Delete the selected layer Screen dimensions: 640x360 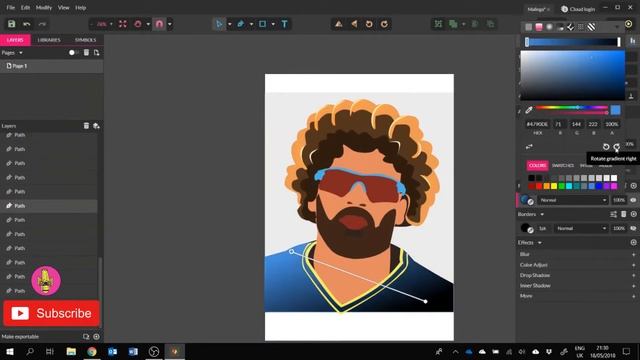click(86, 126)
